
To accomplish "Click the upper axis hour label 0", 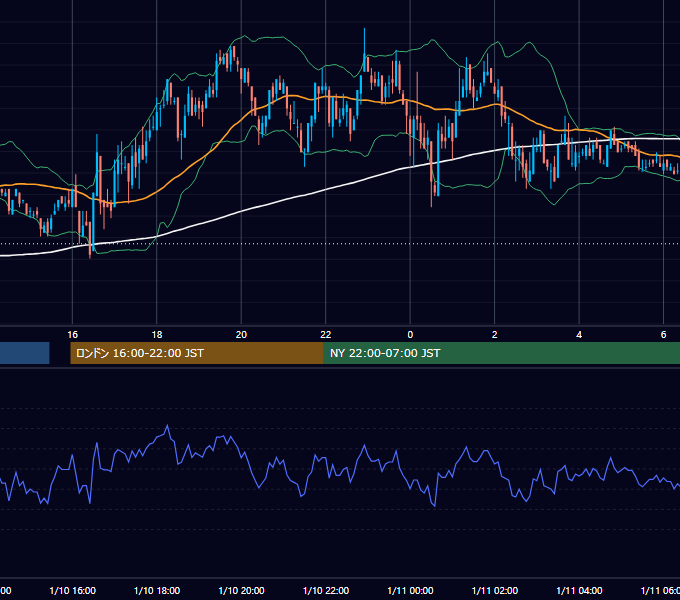I will coord(410,335).
